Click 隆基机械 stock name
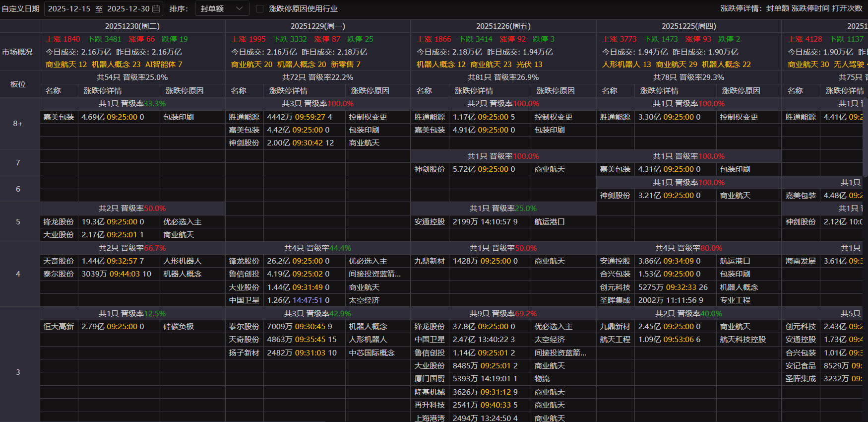The width and height of the screenshot is (868, 422). point(430,392)
